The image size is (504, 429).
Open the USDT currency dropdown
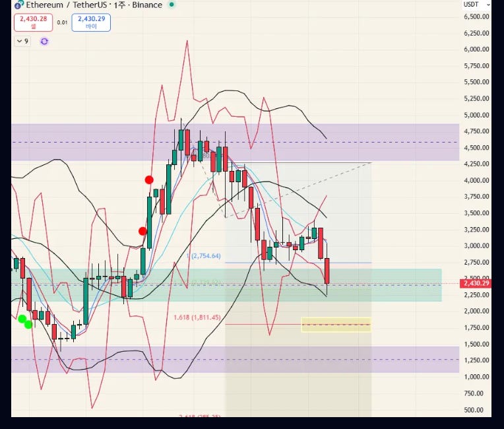(477, 5)
